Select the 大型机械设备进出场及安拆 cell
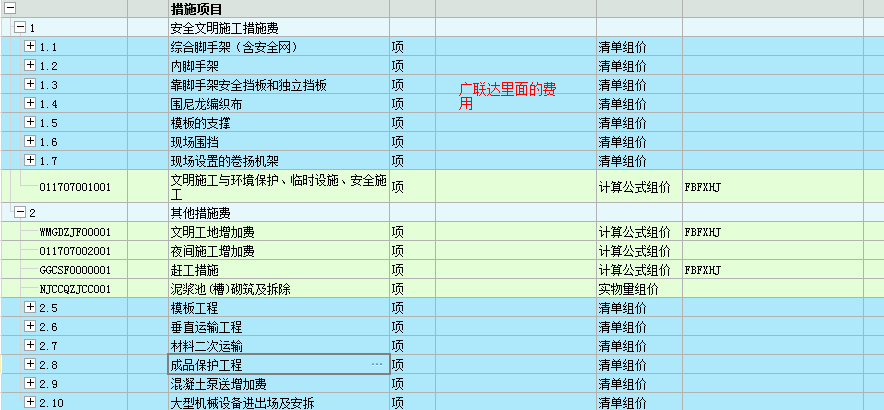Screen dimensions: 884x410 279,403
